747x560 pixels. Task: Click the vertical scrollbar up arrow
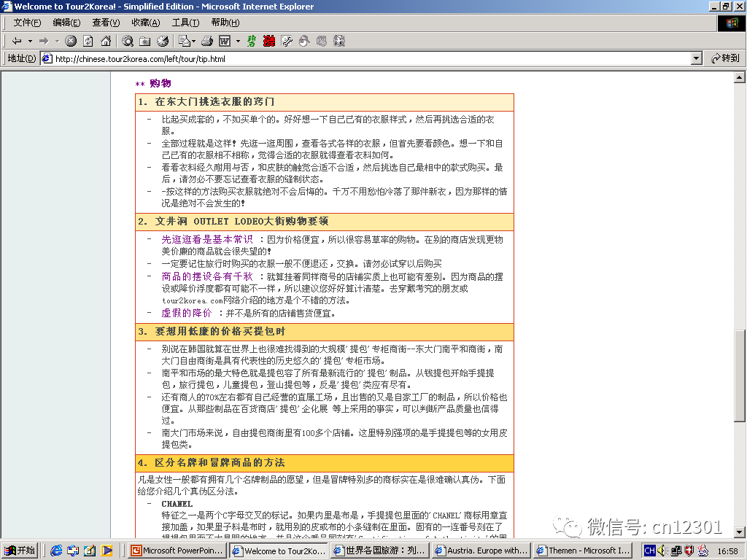tap(740, 77)
